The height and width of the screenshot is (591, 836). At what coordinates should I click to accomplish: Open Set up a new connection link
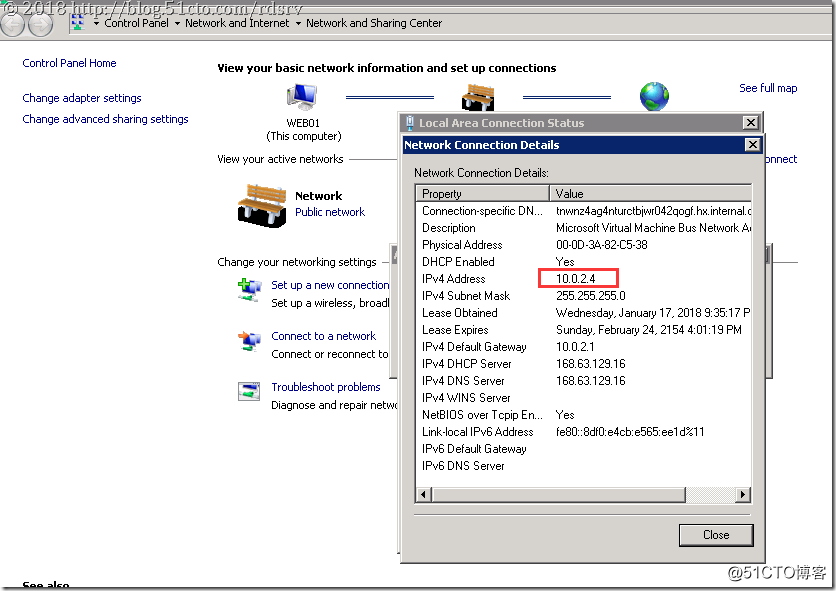point(330,285)
